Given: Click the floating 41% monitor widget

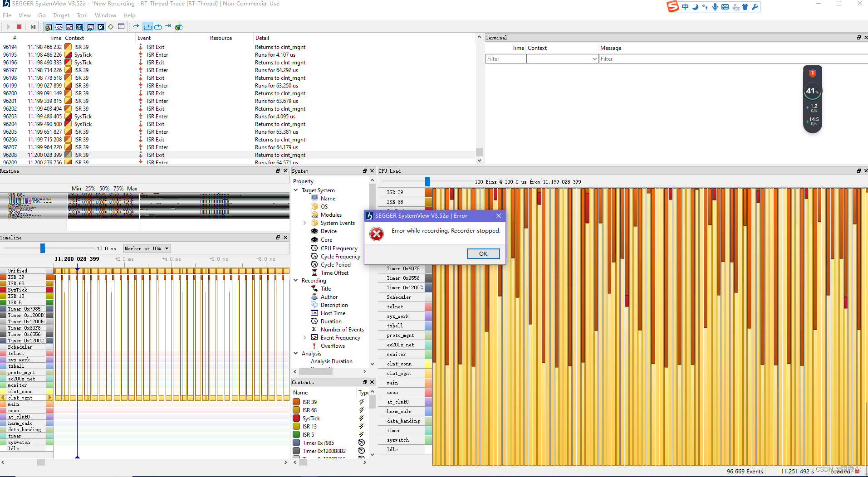Looking at the screenshot, I should pyautogui.click(x=812, y=99).
